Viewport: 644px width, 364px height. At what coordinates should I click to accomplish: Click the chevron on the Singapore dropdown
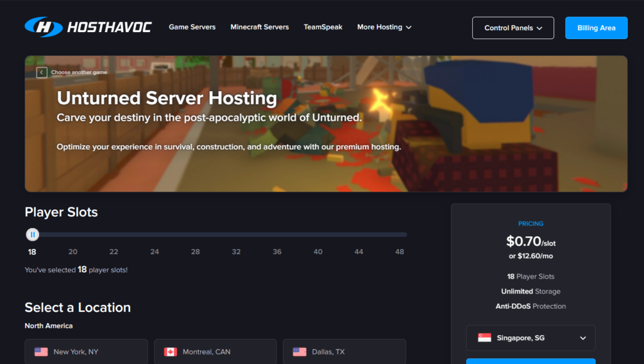(x=583, y=338)
